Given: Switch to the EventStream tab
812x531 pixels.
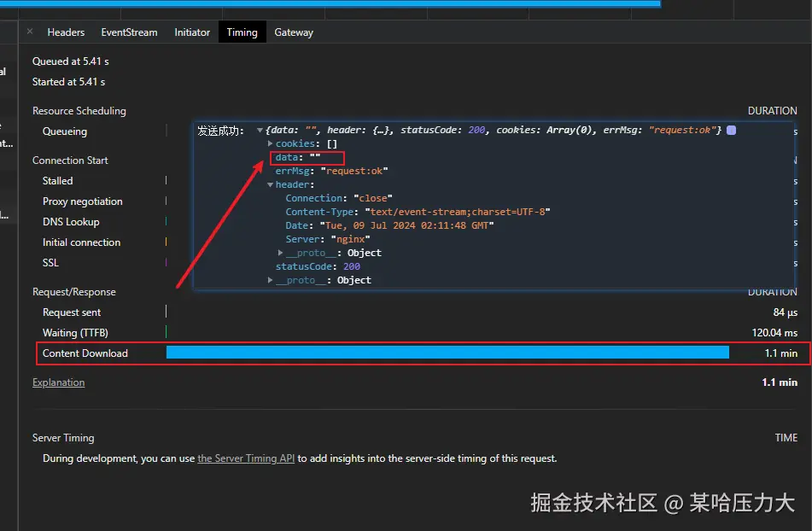Looking at the screenshot, I should [129, 32].
